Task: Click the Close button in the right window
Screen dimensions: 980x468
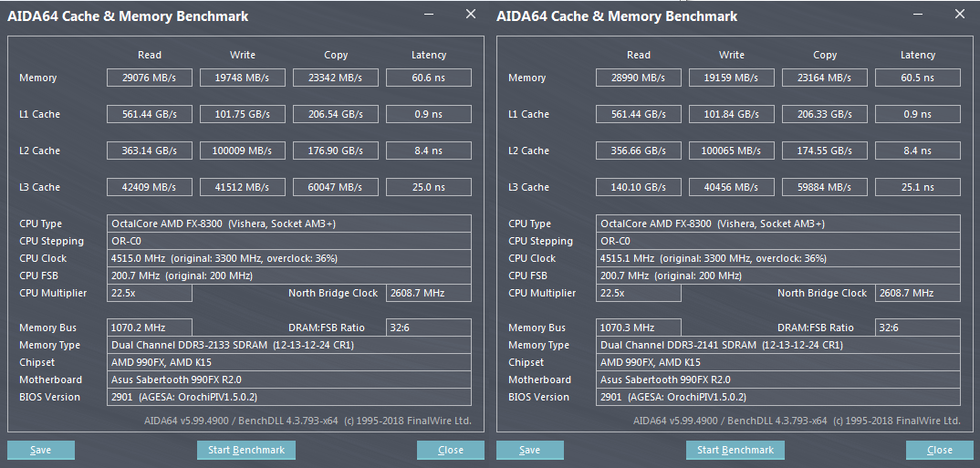Action: [x=939, y=450]
